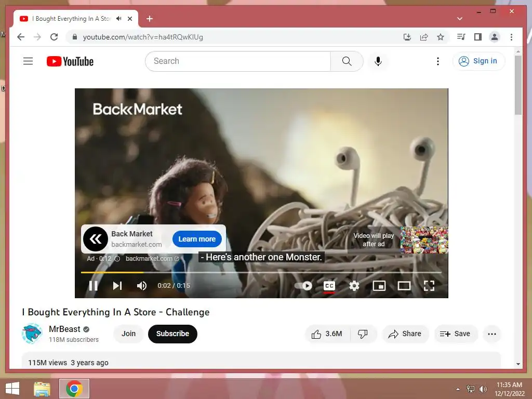Click Chrome forward arrow
Viewport: 532px width, 399px height.
coord(37,37)
